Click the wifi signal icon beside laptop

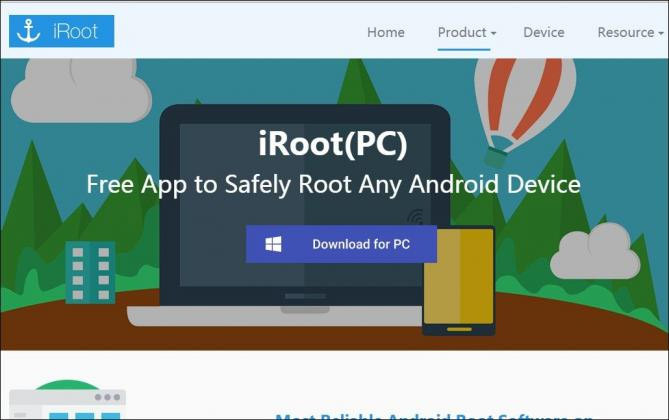click(x=414, y=218)
